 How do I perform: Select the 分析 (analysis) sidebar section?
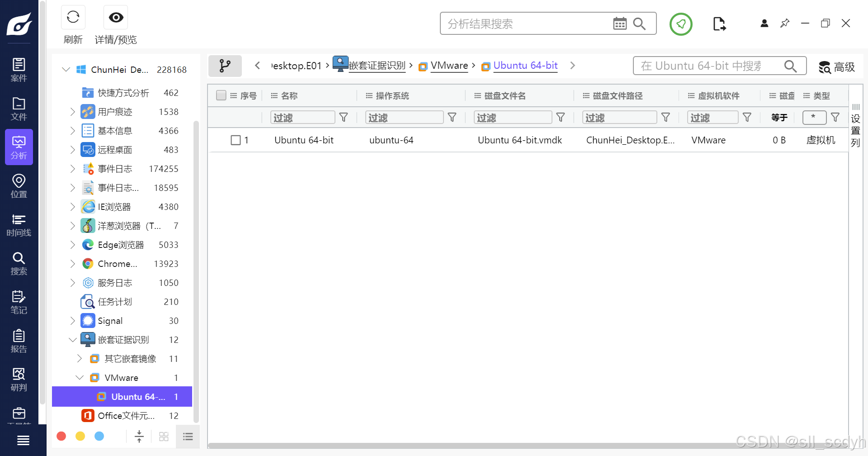tap(19, 147)
